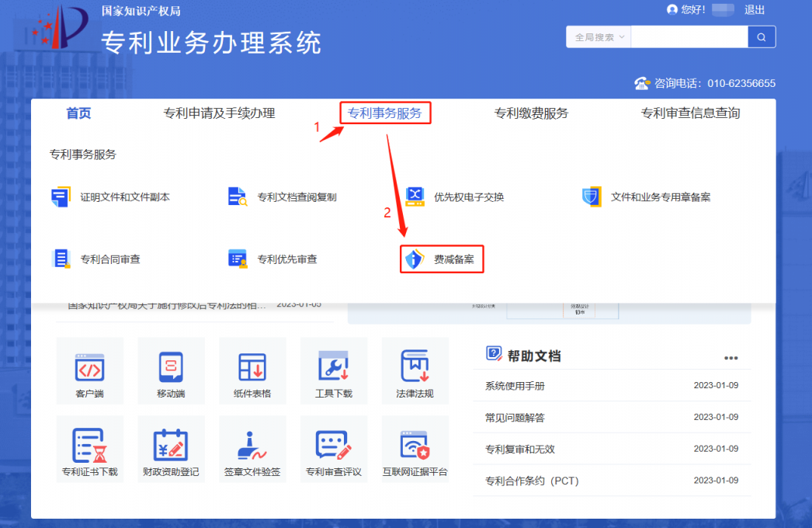
Task: Click the more dots beside 帮助文档
Action: pyautogui.click(x=730, y=358)
